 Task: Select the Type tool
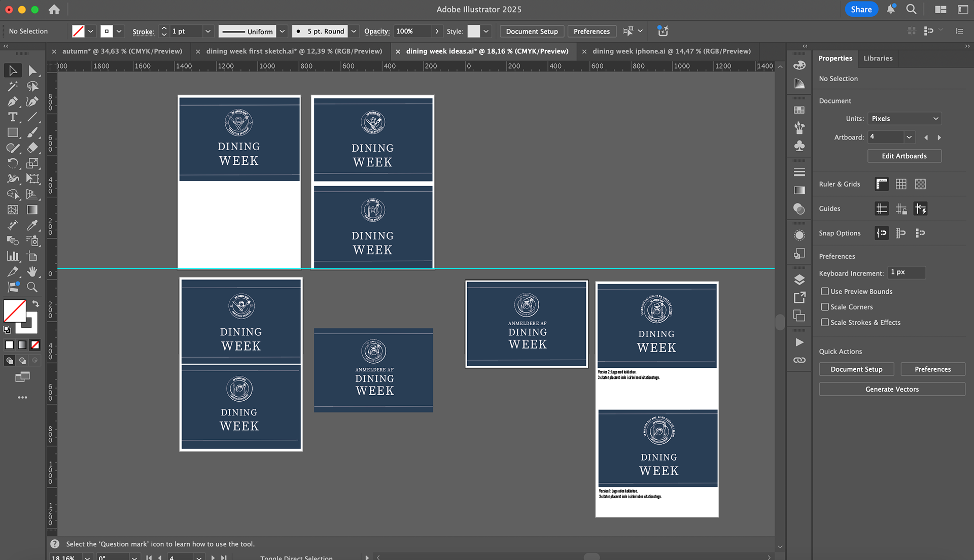pos(13,117)
